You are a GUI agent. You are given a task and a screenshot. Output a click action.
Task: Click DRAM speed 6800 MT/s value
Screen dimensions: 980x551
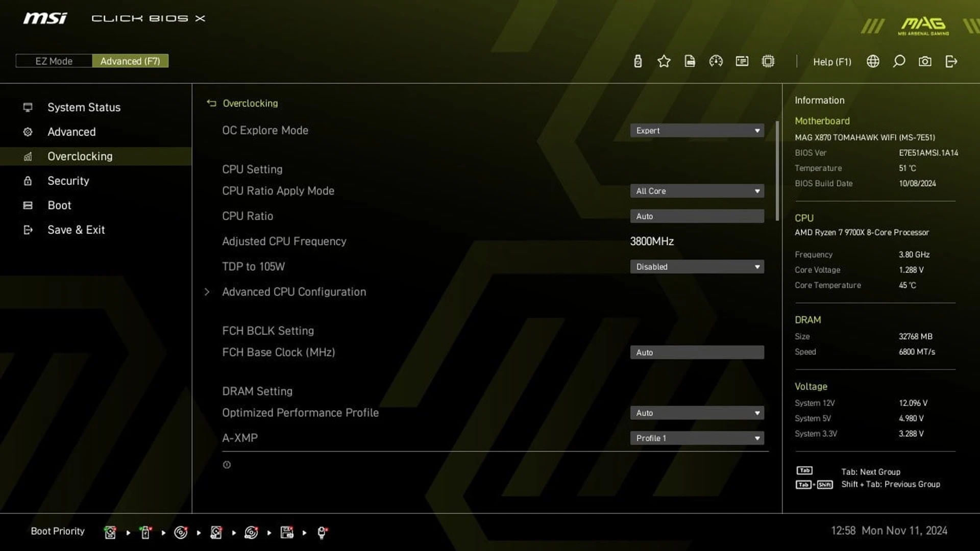[x=917, y=352]
